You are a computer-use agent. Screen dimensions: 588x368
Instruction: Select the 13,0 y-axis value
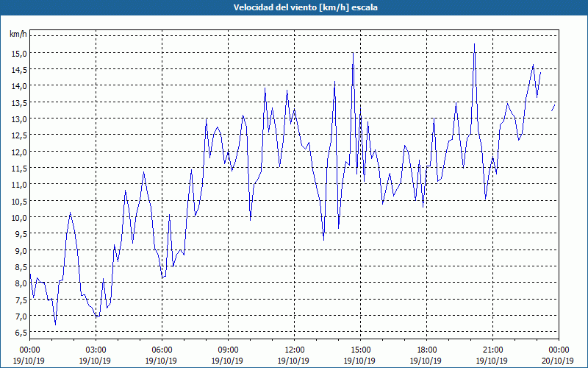pos(20,119)
